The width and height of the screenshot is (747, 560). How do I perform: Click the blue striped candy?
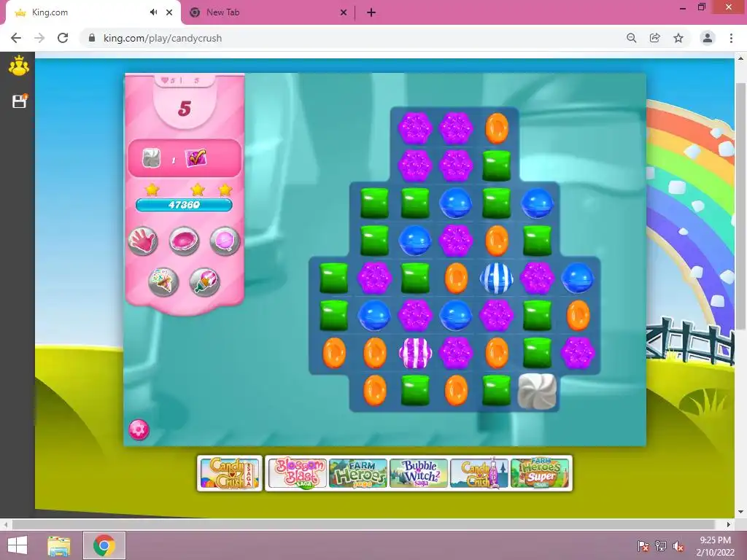point(496,278)
